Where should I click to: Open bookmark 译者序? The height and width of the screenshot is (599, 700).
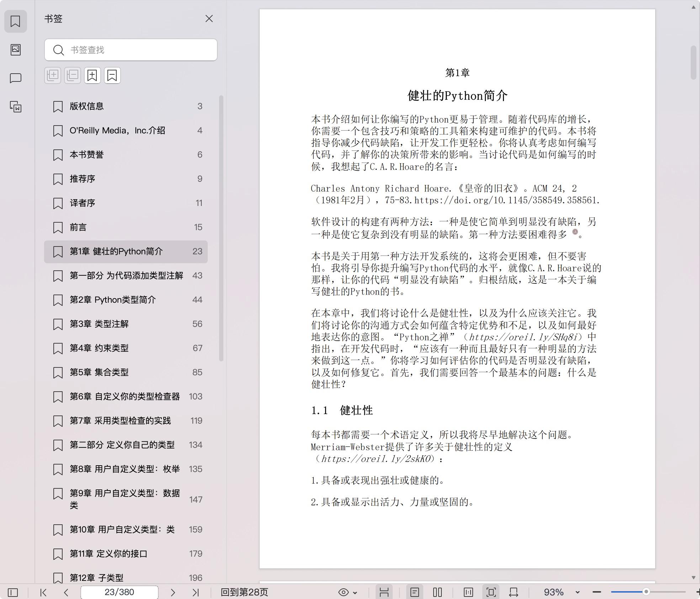(x=126, y=203)
